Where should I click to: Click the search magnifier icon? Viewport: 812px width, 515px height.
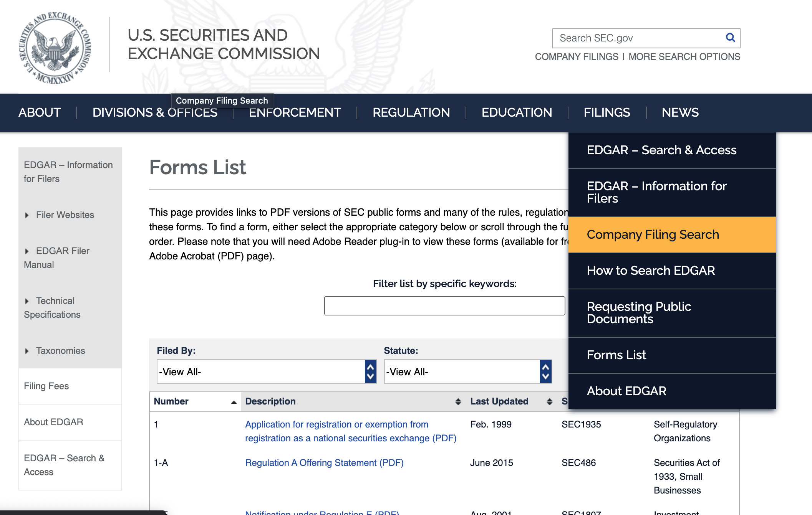coord(730,38)
